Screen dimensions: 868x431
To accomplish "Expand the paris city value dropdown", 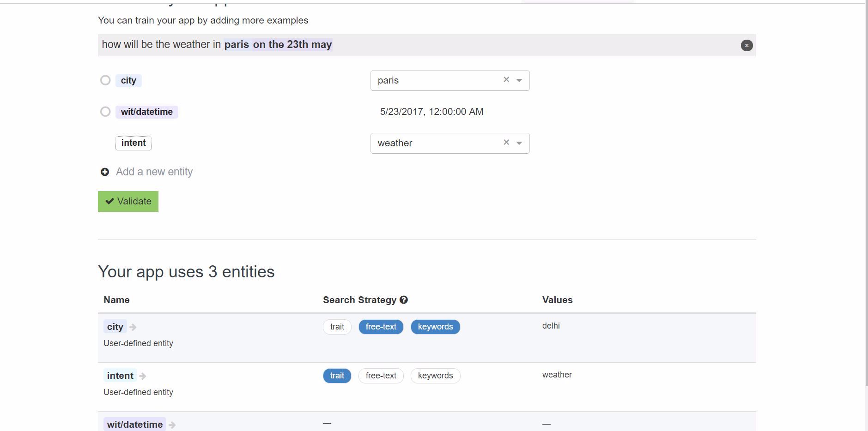I will pyautogui.click(x=519, y=80).
